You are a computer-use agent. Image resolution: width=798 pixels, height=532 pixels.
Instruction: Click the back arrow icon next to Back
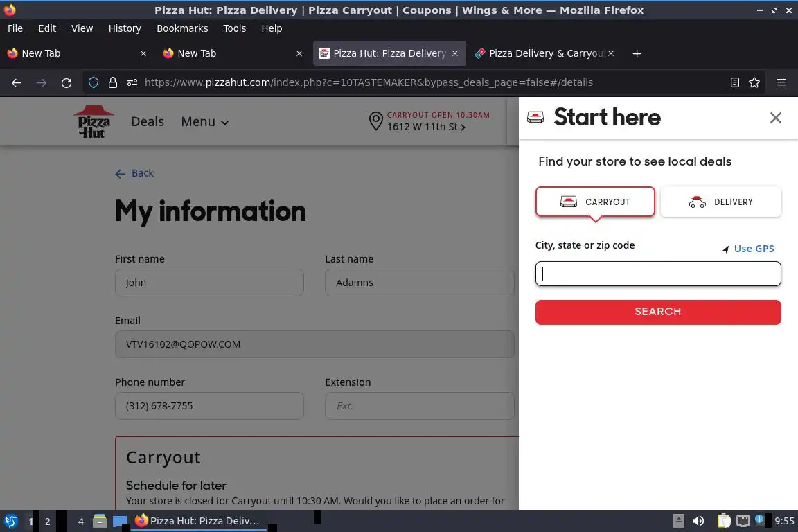click(x=120, y=174)
